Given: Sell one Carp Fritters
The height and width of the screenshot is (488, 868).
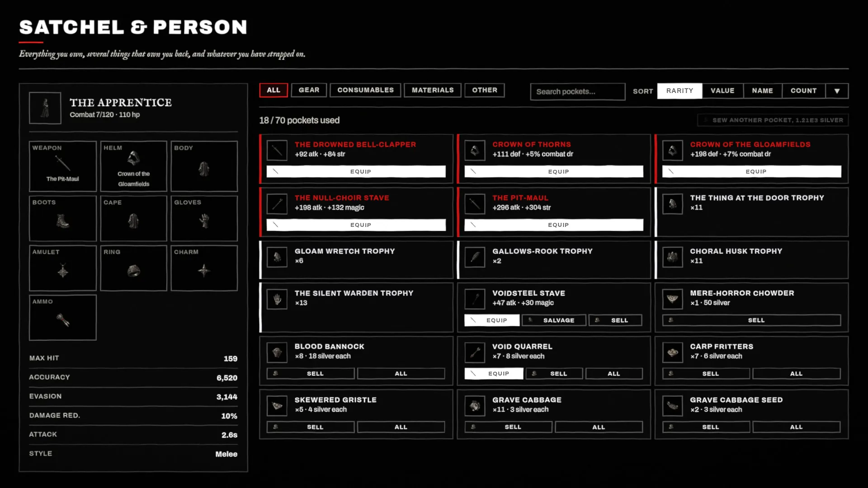Looking at the screenshot, I should pos(706,374).
